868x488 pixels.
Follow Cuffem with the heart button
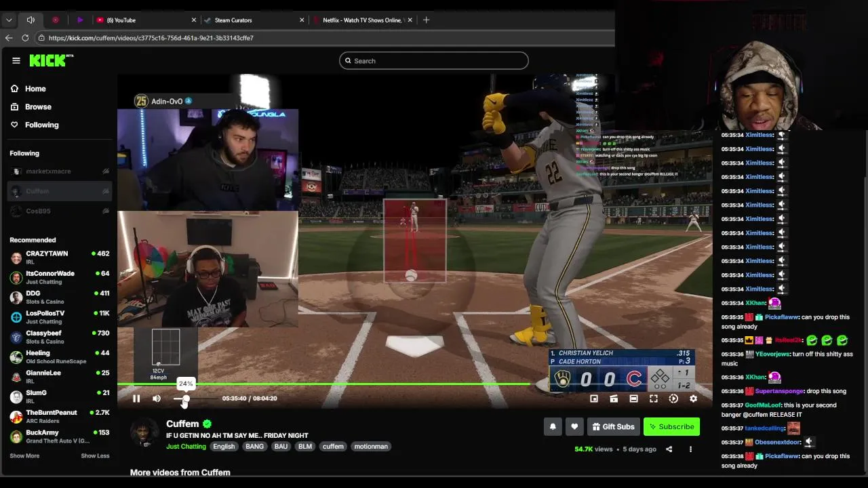[x=574, y=426]
